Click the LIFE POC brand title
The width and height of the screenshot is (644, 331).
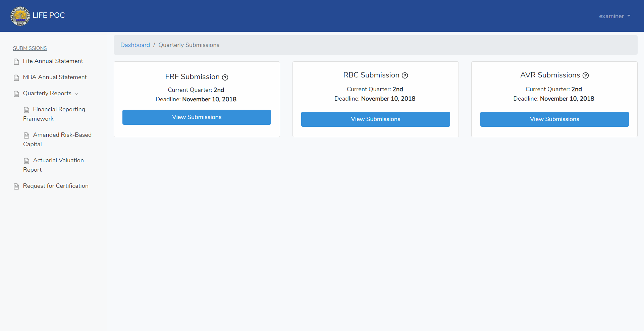49,15
